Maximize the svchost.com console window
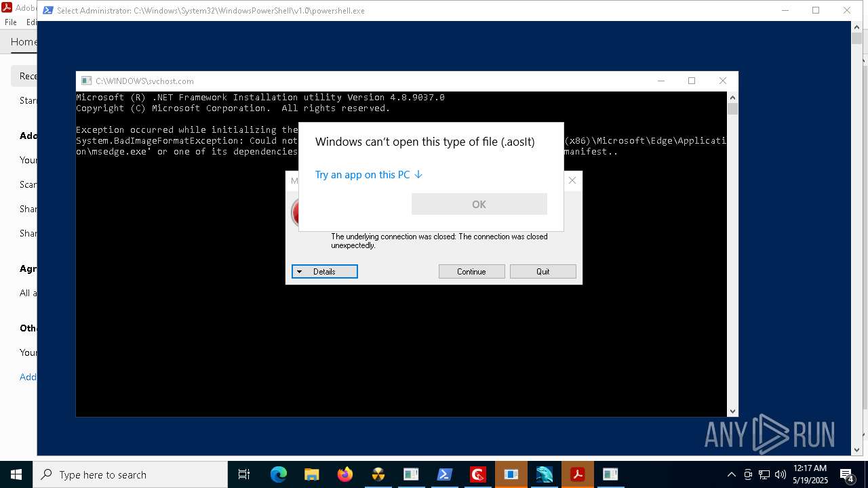Screen dimensions: 868x488 (x=692, y=81)
